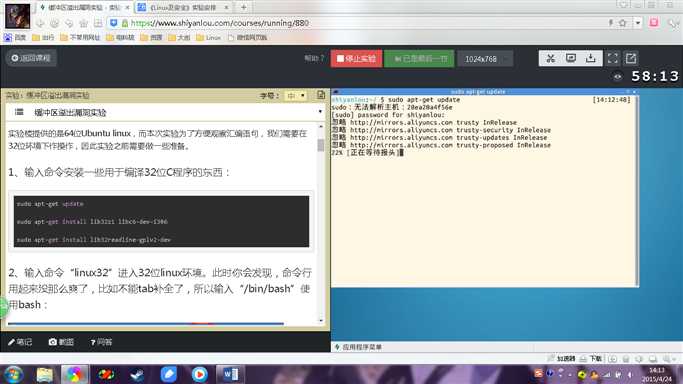Open the 应用程序菜单 applications menu in lab desktop
Viewport: 683px width, 384px height.
[x=358, y=347]
